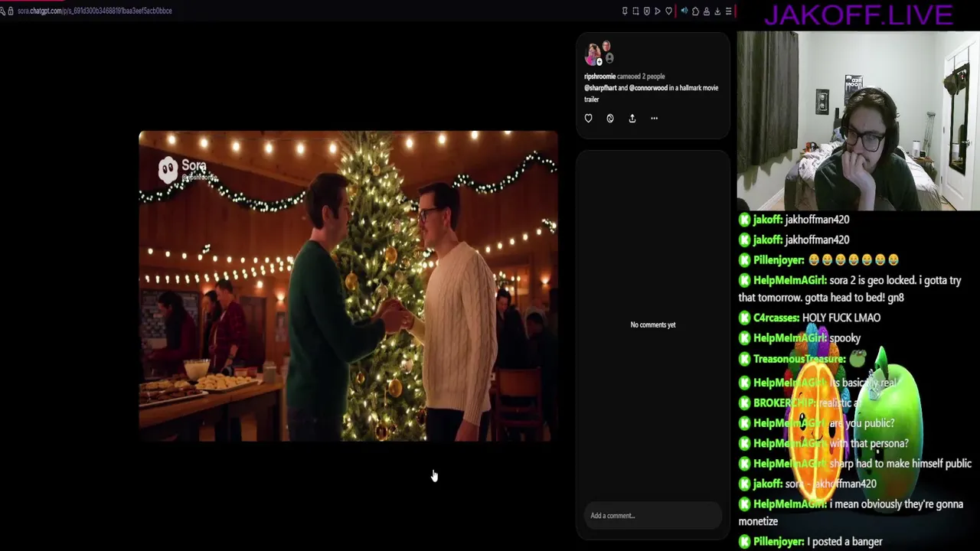Mute tab audio via speaker icon
This screenshot has height=551, width=980.
[x=684, y=11]
